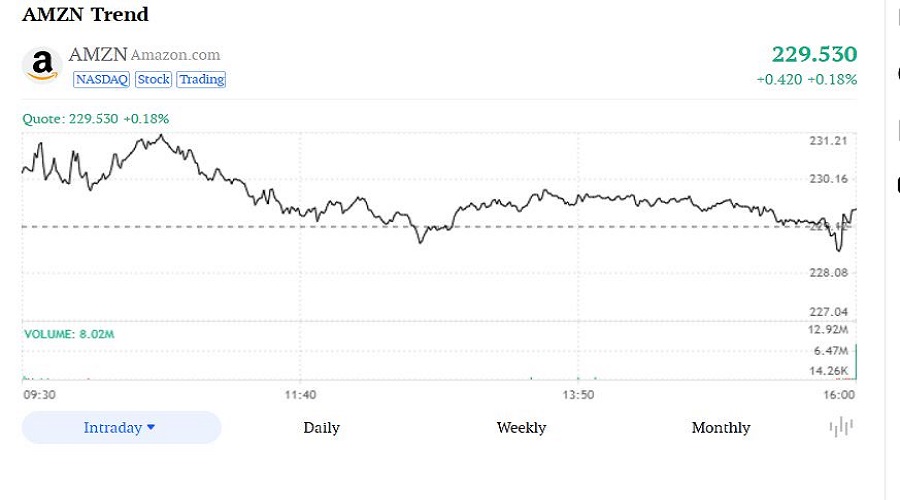Click the Stock tag
Viewport: 900px width, 500px height.
154,79
